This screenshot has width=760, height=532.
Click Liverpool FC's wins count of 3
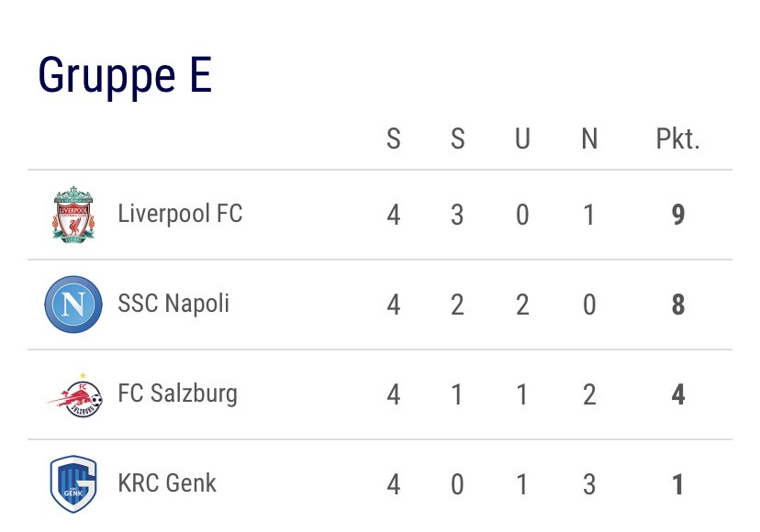457,216
